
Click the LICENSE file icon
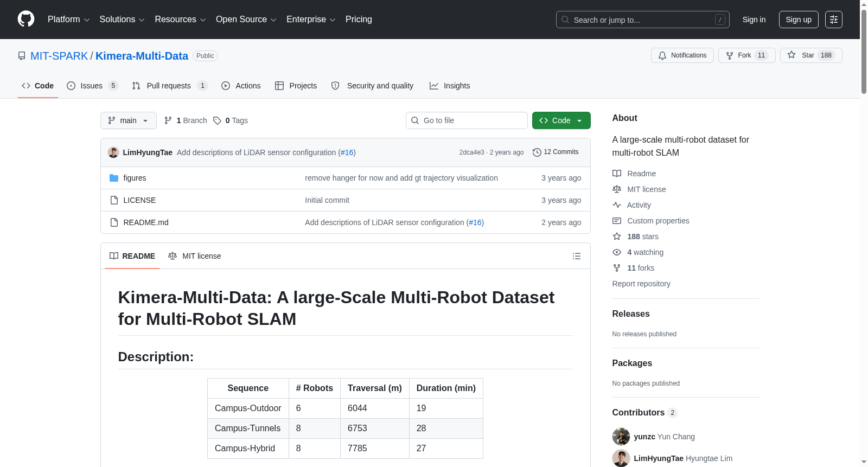tap(114, 200)
